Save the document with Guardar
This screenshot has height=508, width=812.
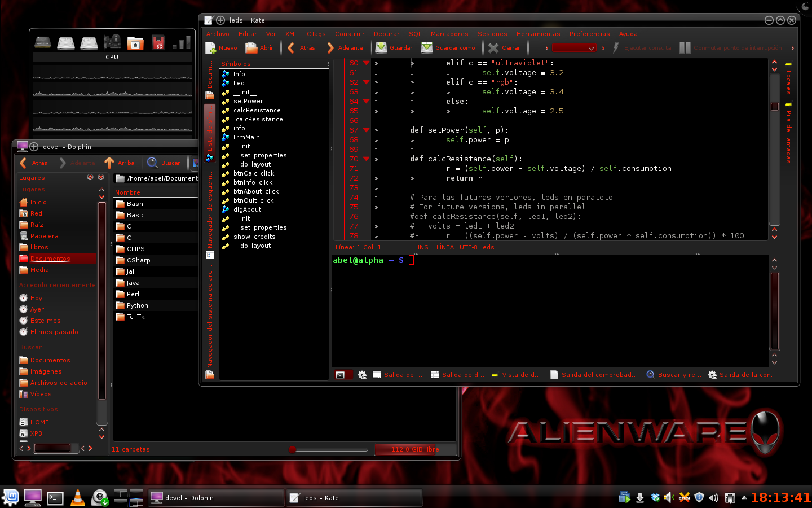tap(394, 48)
